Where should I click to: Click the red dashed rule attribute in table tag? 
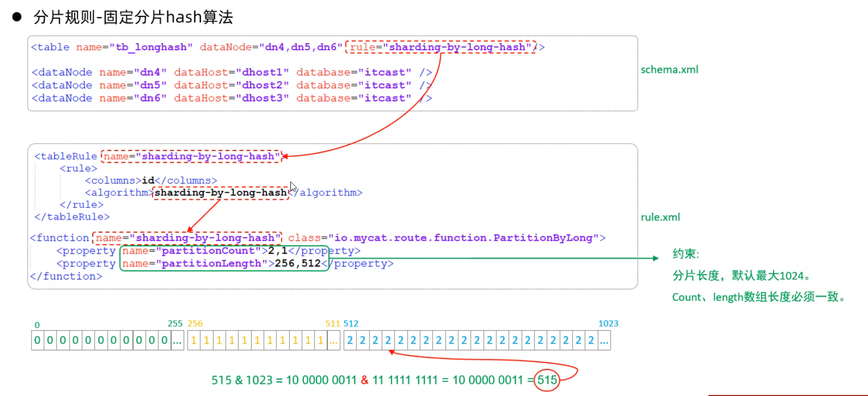[440, 47]
